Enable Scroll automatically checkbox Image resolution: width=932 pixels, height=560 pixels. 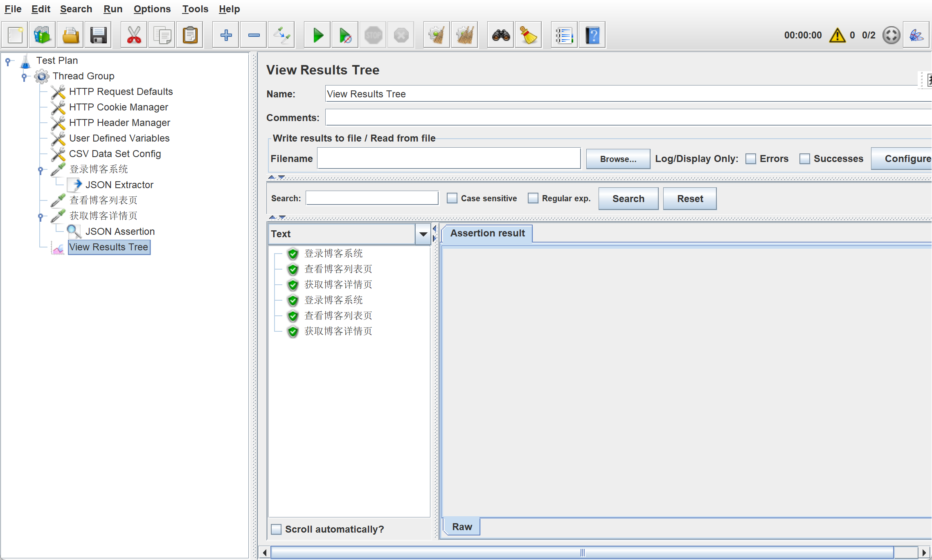(x=277, y=529)
